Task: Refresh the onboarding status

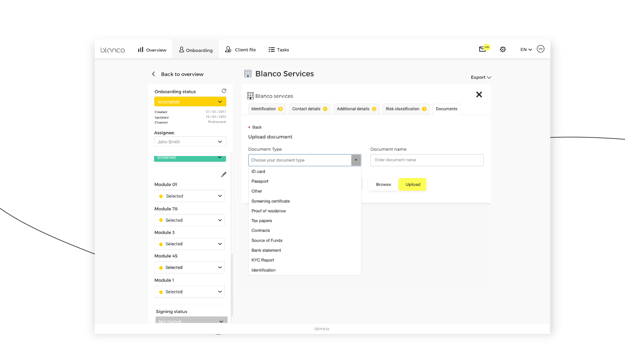Action: pos(224,91)
